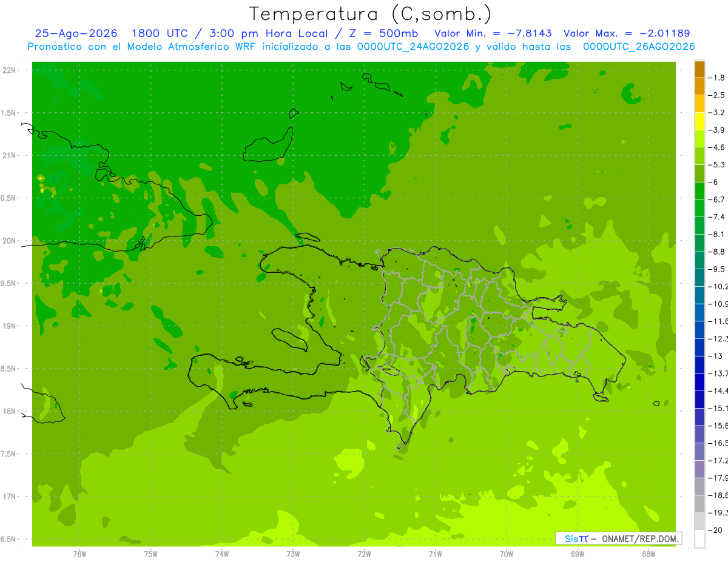Viewport: 728px width, 562px height.
Task: Click the 17N latitude axis label
Action: pos(10,497)
